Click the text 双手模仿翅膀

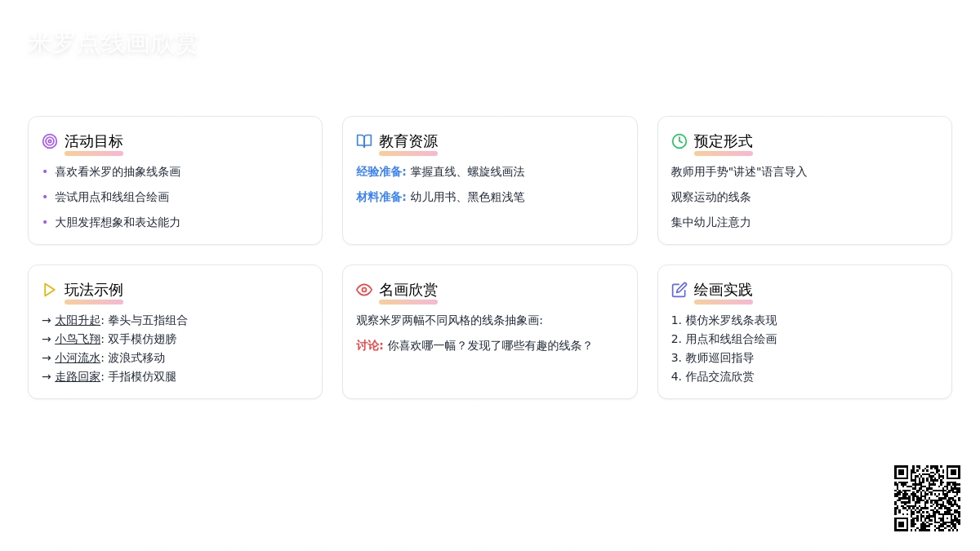pos(142,339)
